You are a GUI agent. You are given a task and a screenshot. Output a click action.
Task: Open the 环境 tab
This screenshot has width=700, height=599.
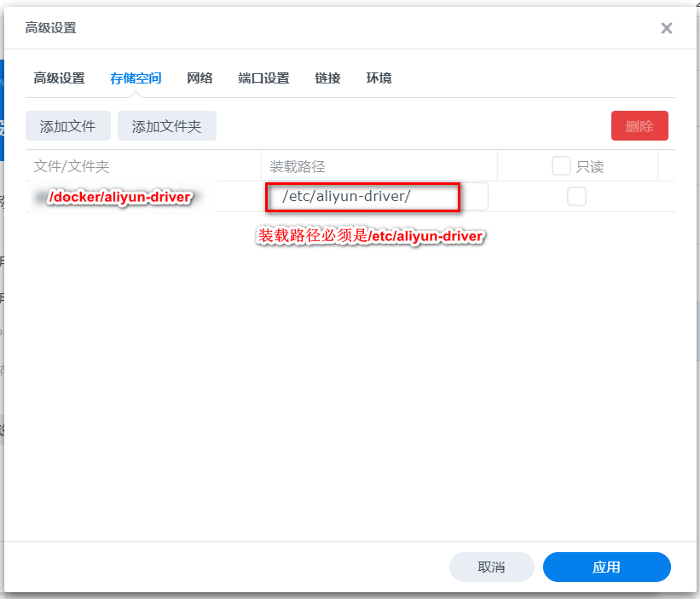click(x=378, y=78)
